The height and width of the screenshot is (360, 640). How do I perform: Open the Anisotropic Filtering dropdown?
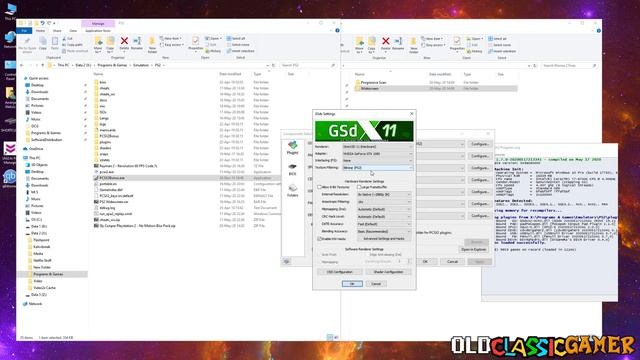384,202
